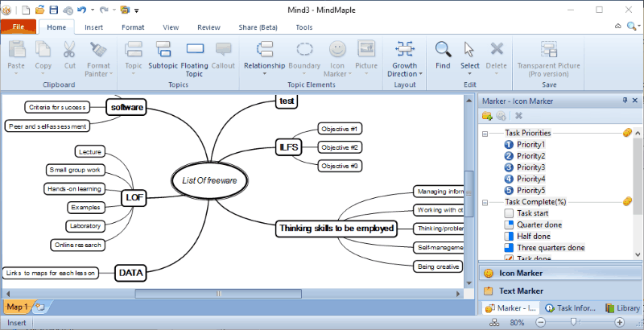Click the add marker group folder icon
The height and width of the screenshot is (330, 644).
pyautogui.click(x=487, y=116)
